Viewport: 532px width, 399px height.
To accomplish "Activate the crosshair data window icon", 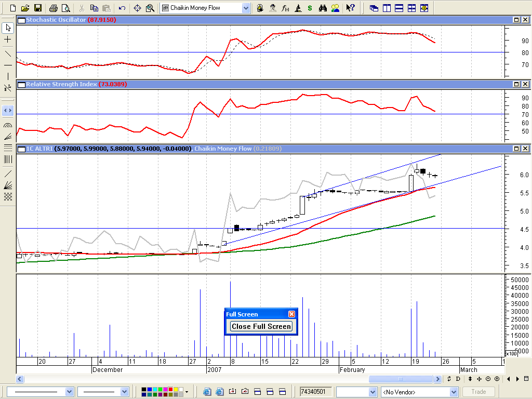I will [x=137, y=8].
